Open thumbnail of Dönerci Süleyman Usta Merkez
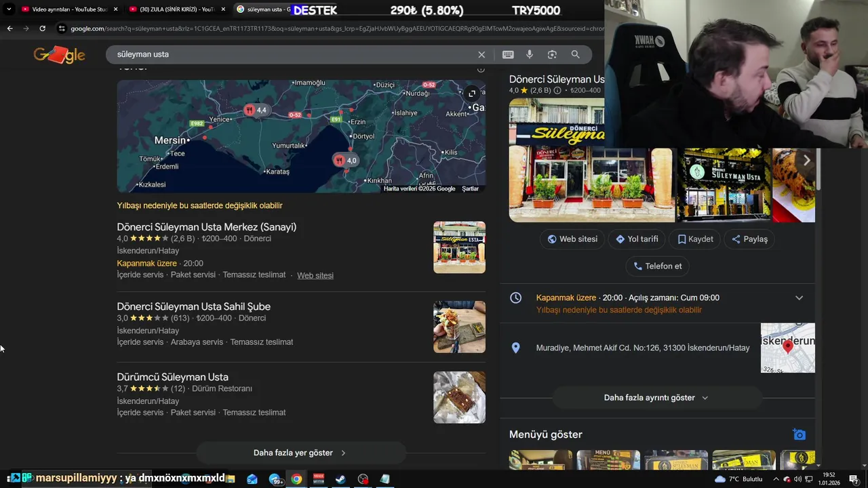Screen dimensions: 868x488 [459, 247]
